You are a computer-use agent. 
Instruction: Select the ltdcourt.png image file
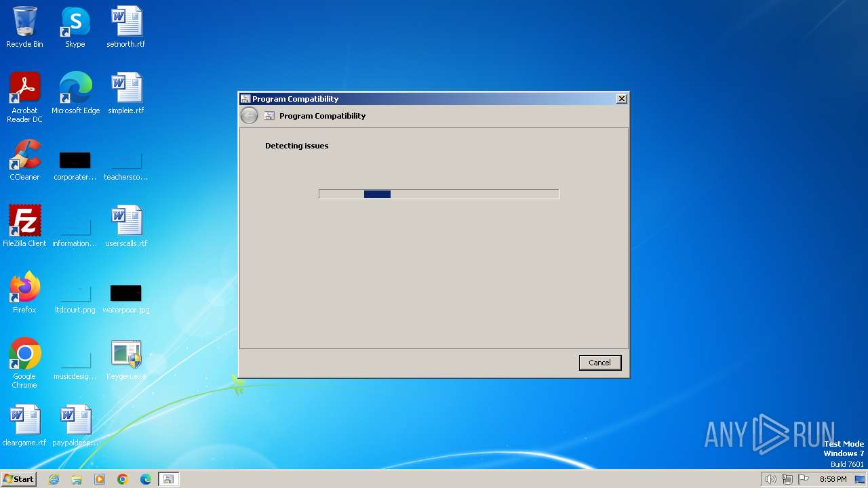(x=75, y=298)
